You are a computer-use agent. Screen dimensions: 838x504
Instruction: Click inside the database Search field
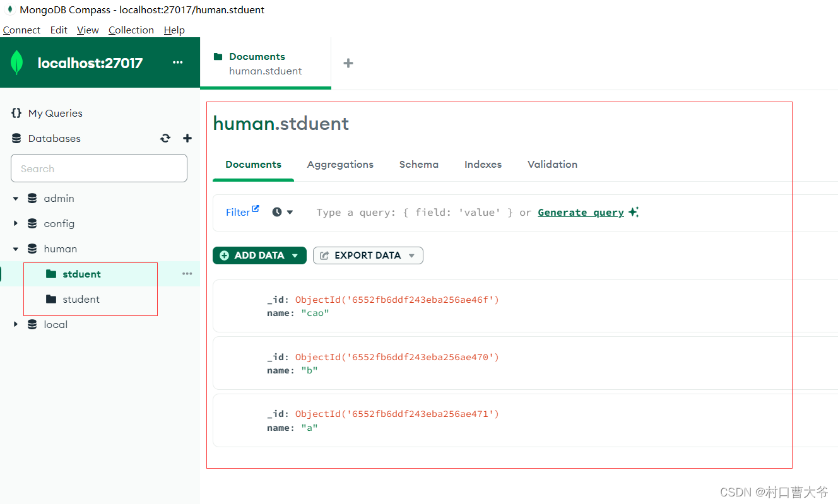click(x=98, y=168)
